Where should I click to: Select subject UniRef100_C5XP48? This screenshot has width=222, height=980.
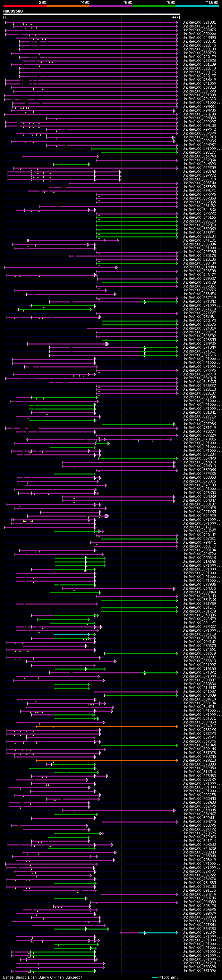(199, 156)
